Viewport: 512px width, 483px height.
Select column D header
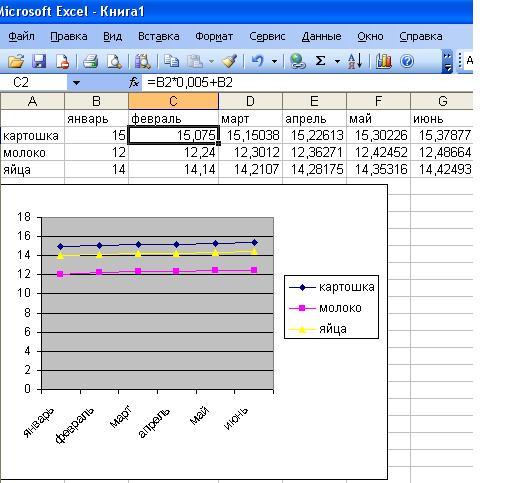coord(250,101)
